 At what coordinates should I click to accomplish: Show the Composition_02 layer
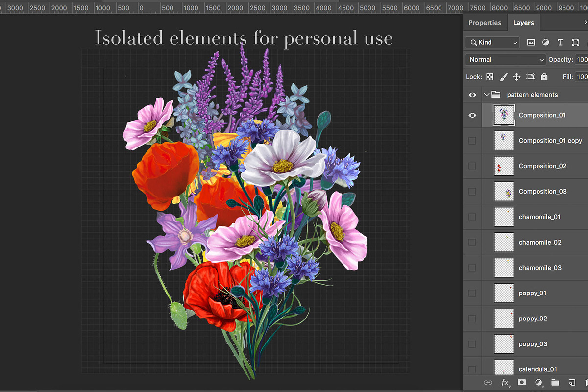point(472,166)
